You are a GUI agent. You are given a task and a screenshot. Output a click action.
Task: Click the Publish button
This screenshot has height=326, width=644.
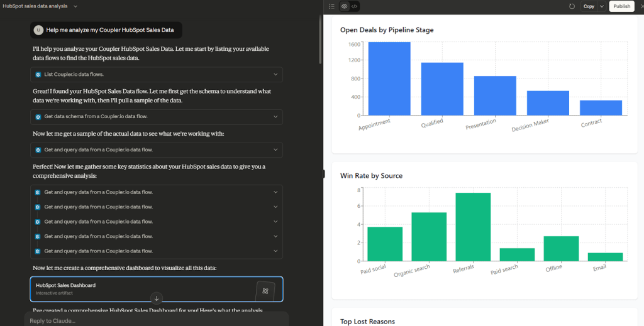pyautogui.click(x=621, y=6)
